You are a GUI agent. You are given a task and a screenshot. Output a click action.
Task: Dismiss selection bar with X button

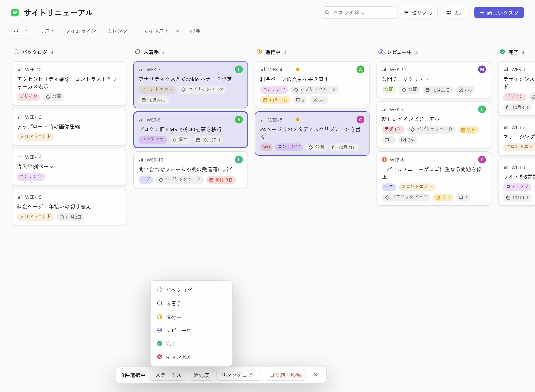pyautogui.click(x=316, y=375)
